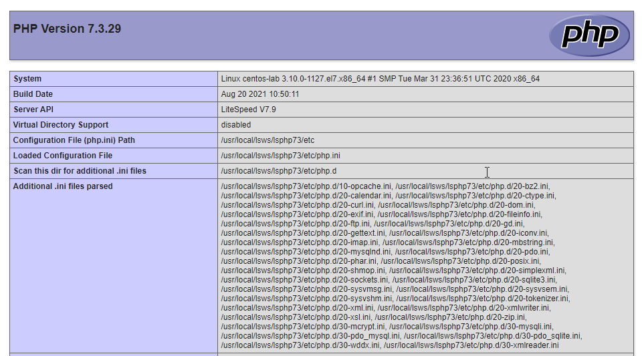Click the 20-bz2.ini file path
644x356 pixels.
[x=472, y=186]
